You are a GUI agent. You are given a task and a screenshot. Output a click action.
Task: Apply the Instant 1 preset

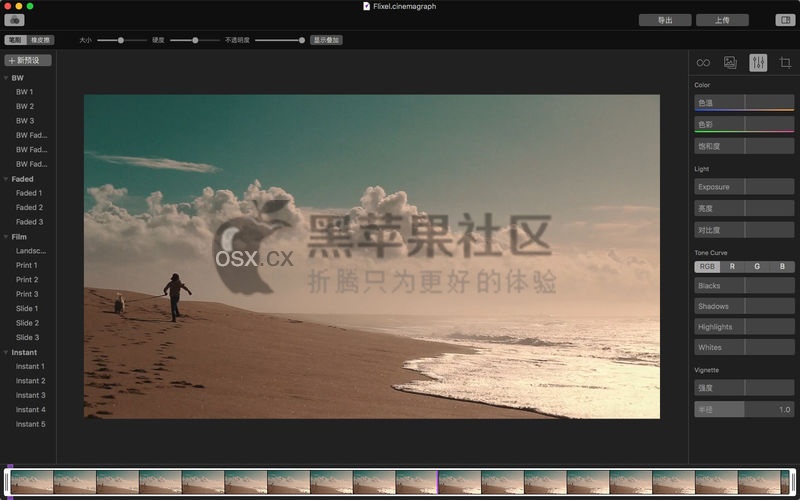coord(30,366)
